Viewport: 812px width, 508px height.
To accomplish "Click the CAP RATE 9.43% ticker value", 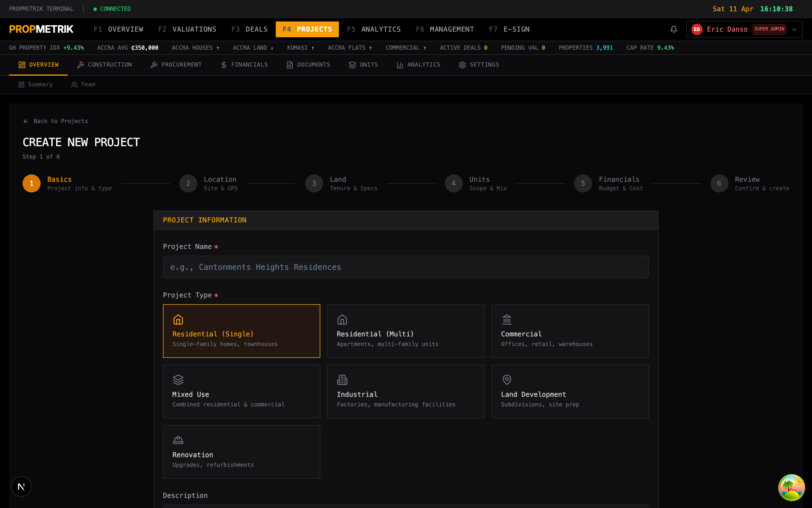I will (665, 48).
